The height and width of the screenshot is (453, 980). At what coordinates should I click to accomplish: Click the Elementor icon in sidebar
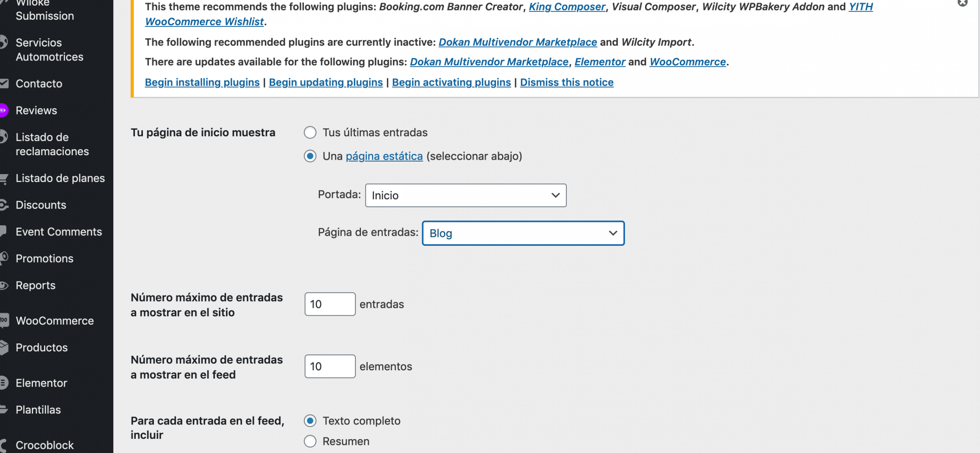pos(3,383)
